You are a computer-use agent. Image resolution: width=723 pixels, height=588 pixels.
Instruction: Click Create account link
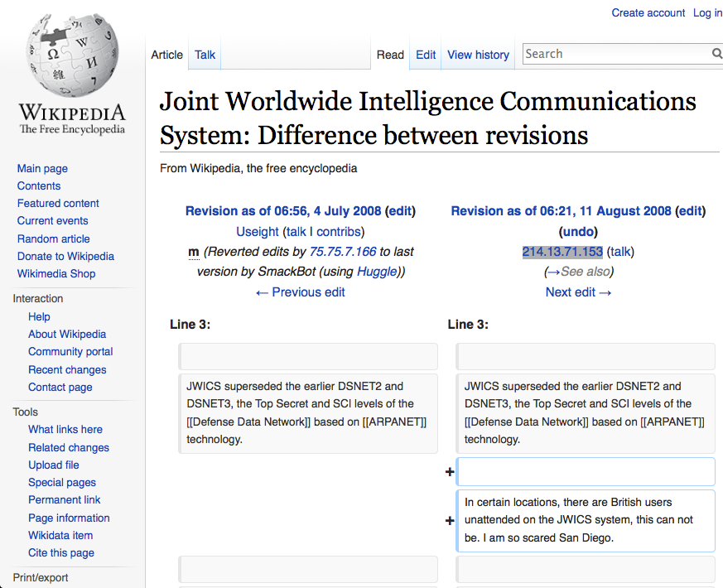[648, 13]
